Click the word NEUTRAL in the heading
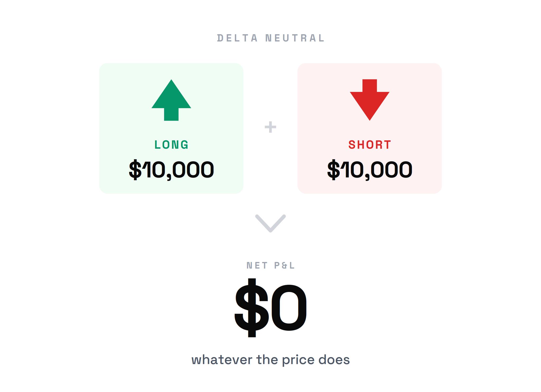 pyautogui.click(x=295, y=38)
